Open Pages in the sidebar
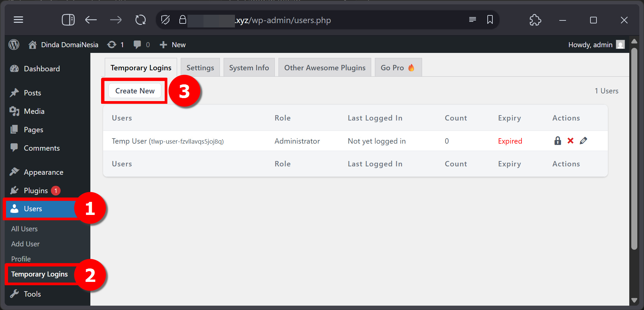 pos(33,130)
